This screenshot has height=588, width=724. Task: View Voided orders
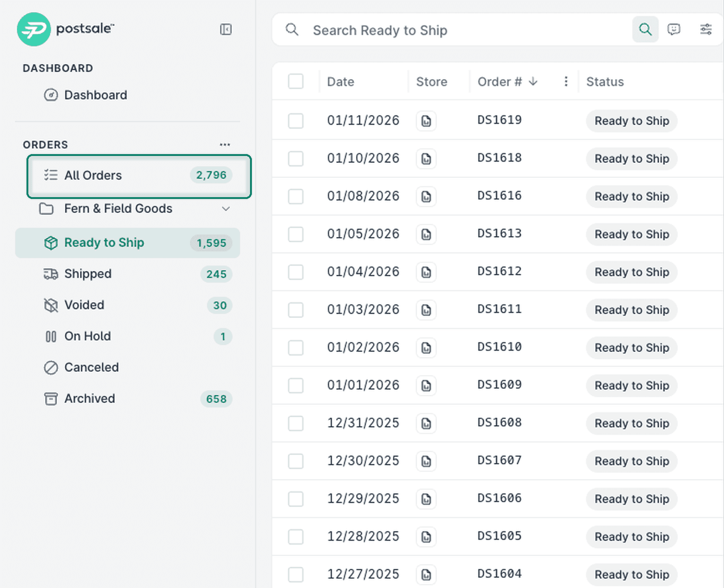(128, 305)
